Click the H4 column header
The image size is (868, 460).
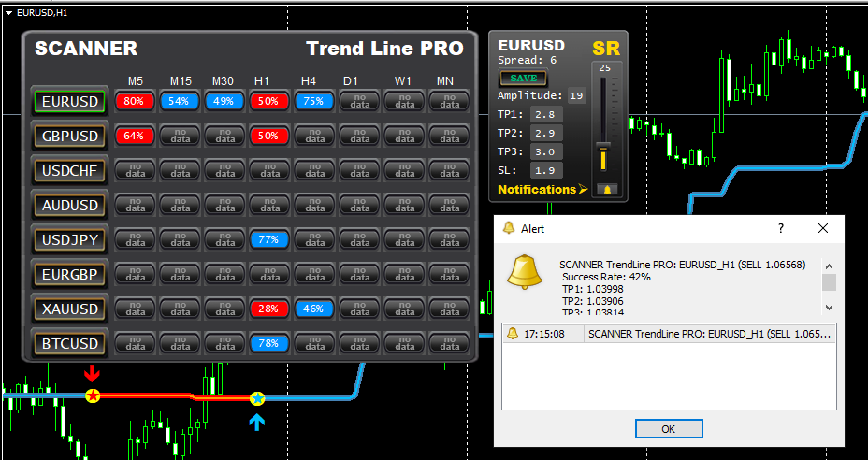tap(309, 81)
